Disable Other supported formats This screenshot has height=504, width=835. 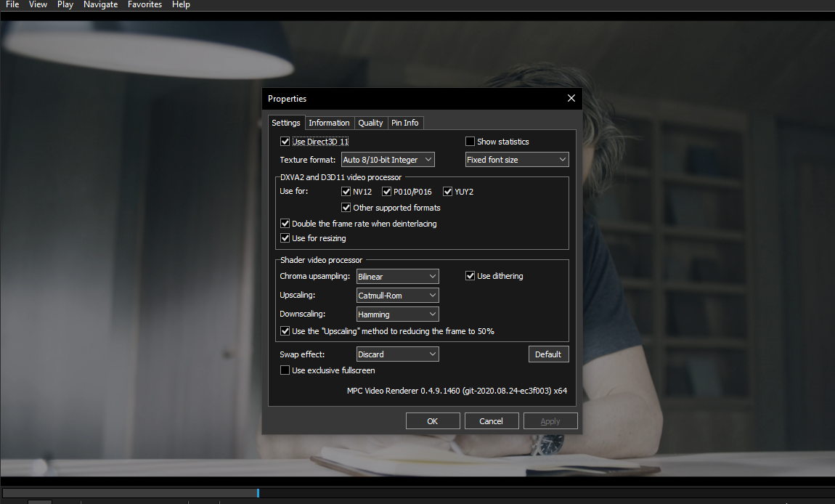click(x=346, y=207)
